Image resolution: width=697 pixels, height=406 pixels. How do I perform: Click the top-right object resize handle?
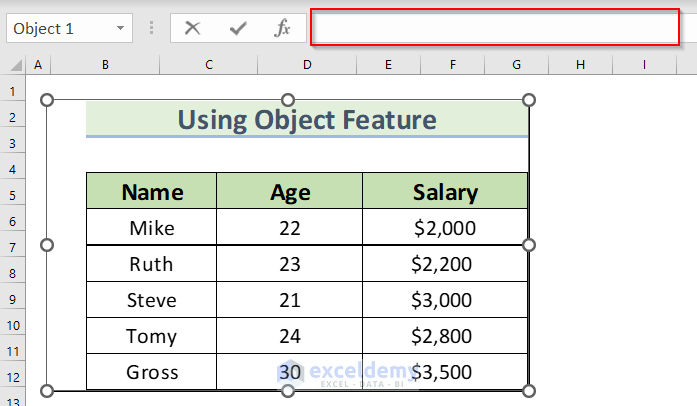529,100
